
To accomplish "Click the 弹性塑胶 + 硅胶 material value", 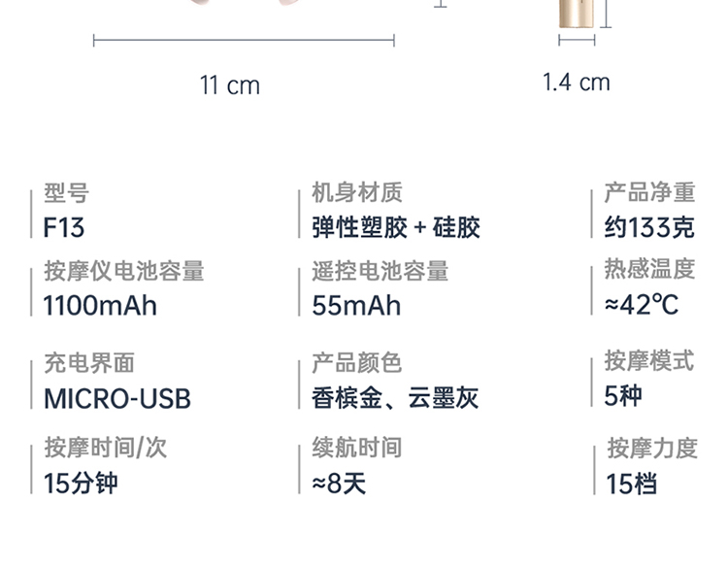I will point(396,227).
